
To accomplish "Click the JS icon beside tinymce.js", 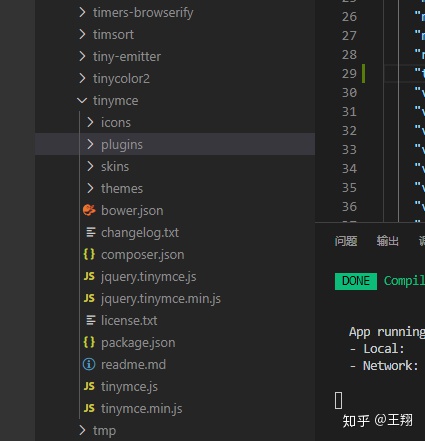I will pos(89,386).
